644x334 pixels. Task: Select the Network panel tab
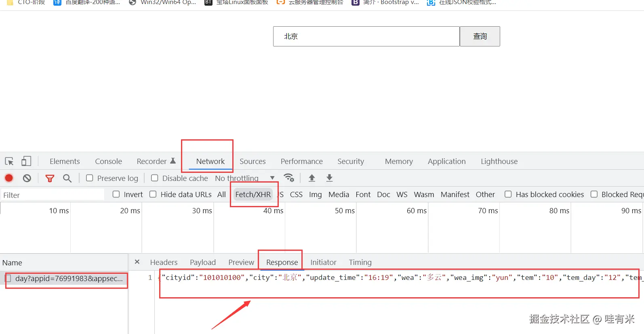pos(210,161)
